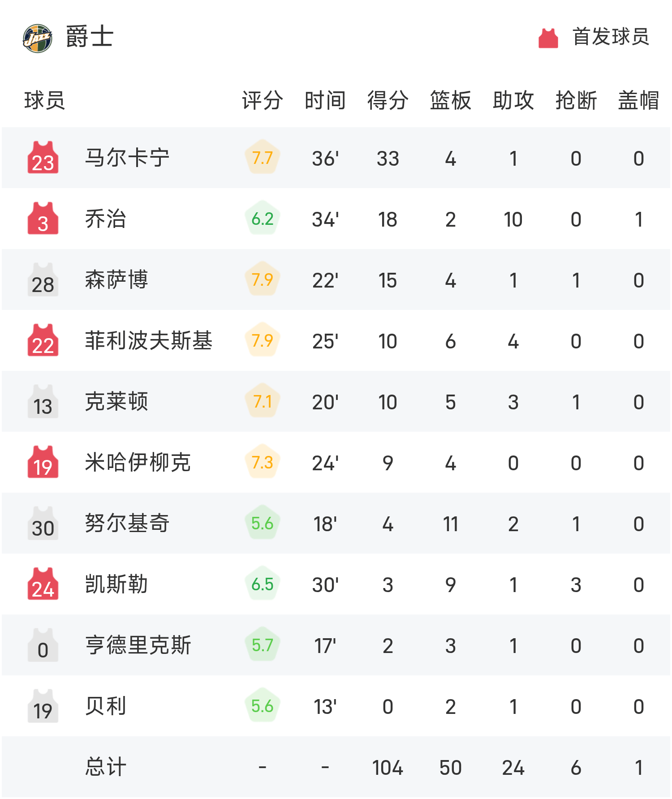Viewport: 672px width, 799px height.
Task: Tap jersey number 3 icon for 乔治
Action: click(x=43, y=219)
